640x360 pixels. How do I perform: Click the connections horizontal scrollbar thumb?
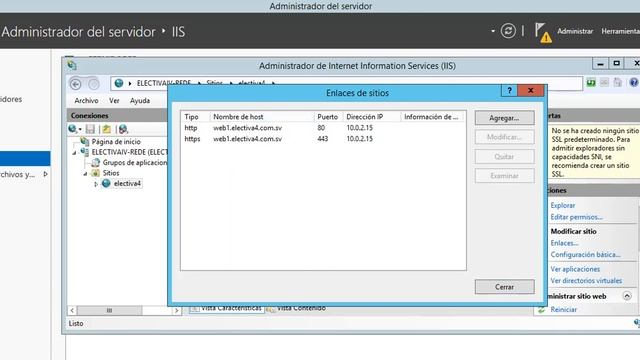[x=109, y=311]
